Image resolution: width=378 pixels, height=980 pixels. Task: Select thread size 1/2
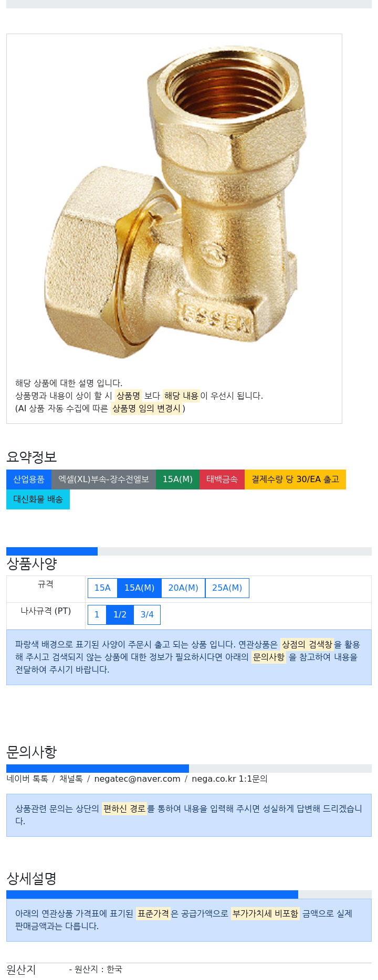point(120,615)
